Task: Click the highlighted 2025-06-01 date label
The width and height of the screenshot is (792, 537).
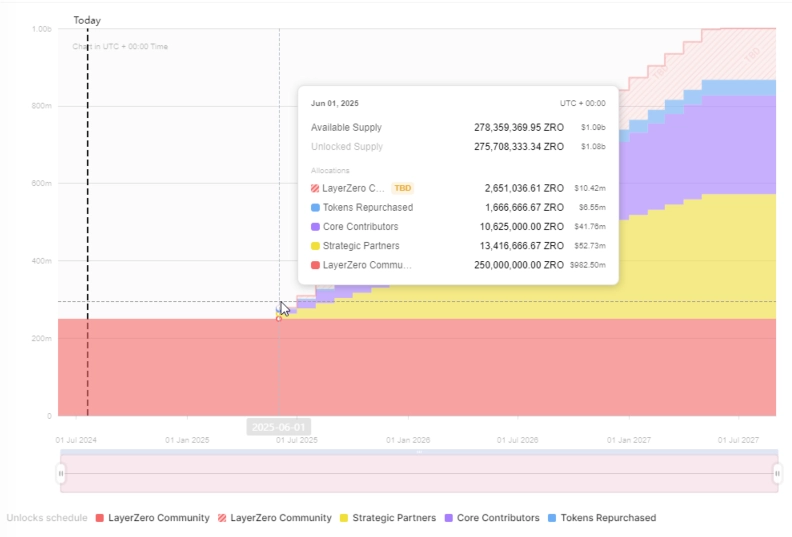Action: 279,427
